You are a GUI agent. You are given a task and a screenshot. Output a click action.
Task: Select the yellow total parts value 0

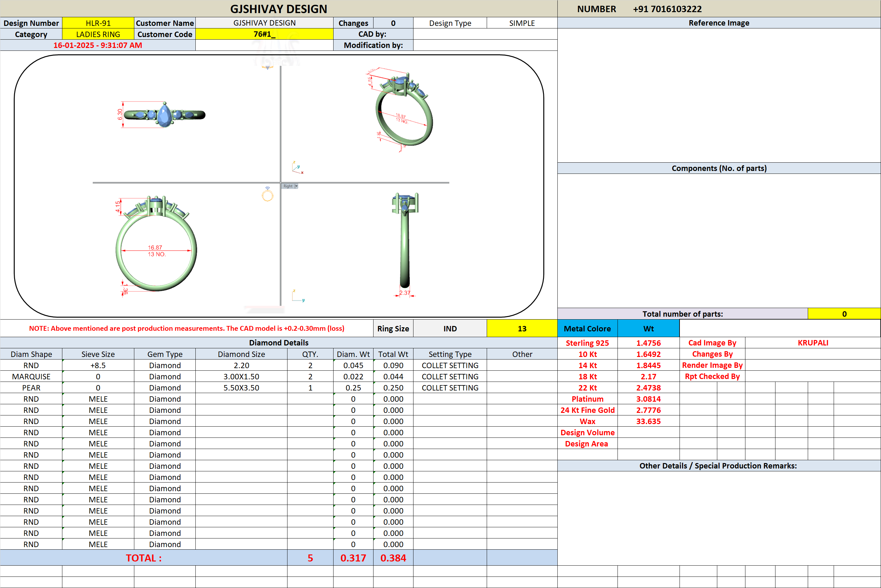pyautogui.click(x=844, y=314)
